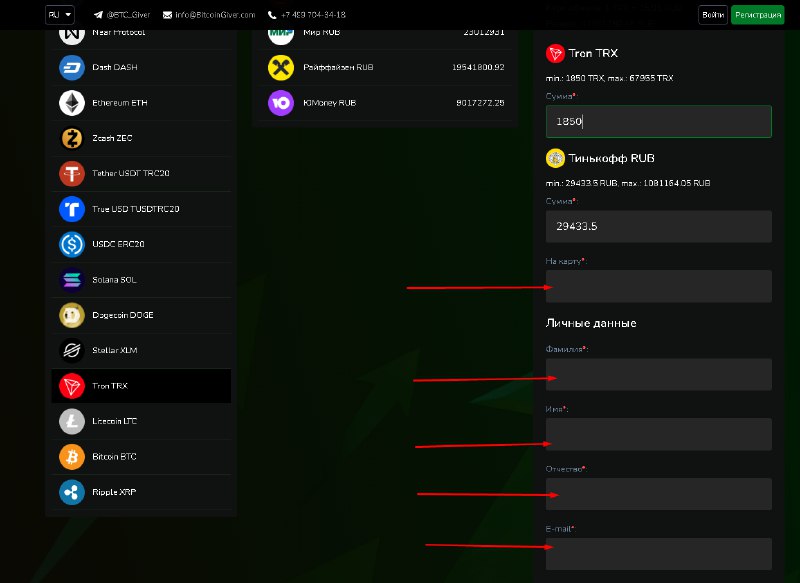Screen dimensions: 800x583
Task: Click the Войти login button
Action: coord(713,15)
